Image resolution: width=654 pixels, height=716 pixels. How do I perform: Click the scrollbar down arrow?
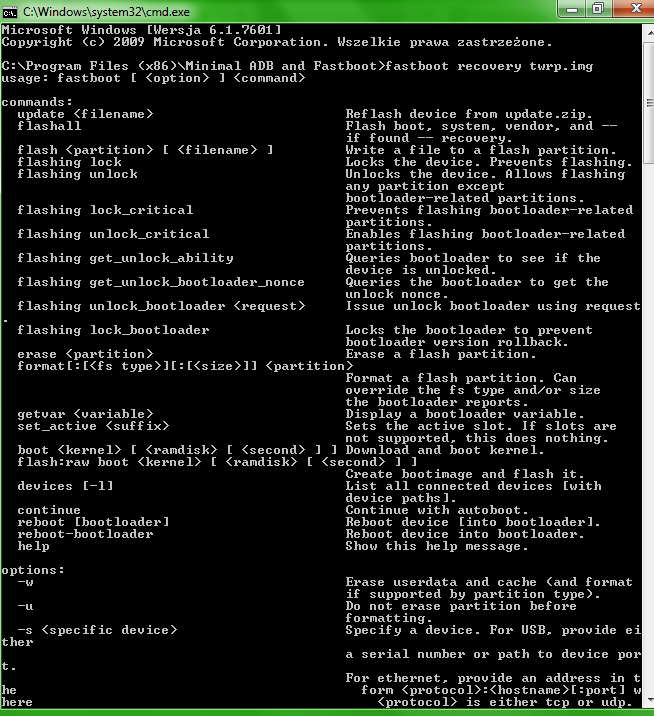point(649,700)
